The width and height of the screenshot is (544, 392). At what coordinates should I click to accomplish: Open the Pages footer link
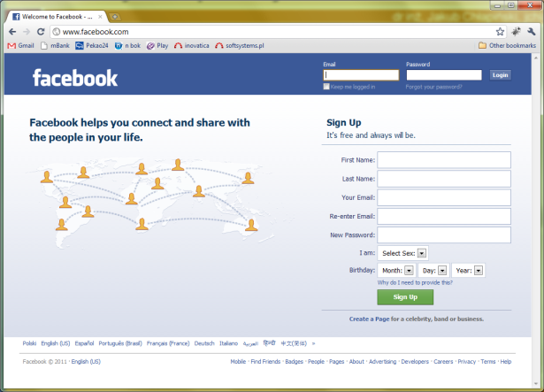click(336, 361)
